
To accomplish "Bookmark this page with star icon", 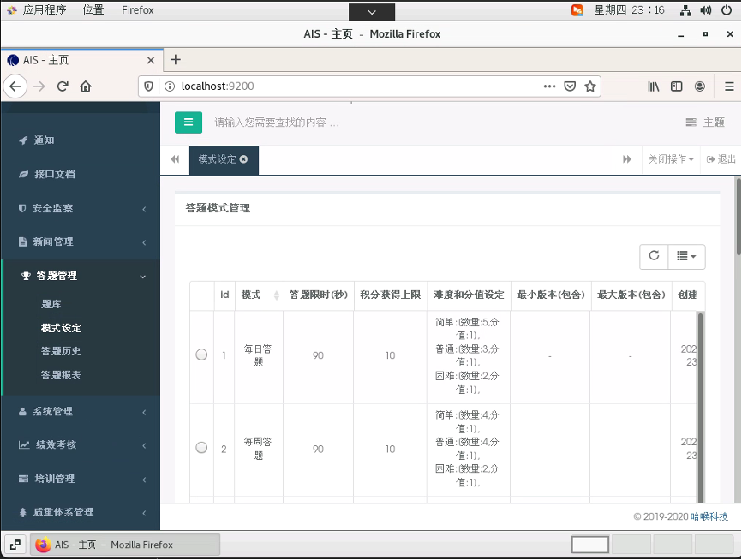I will (x=590, y=86).
